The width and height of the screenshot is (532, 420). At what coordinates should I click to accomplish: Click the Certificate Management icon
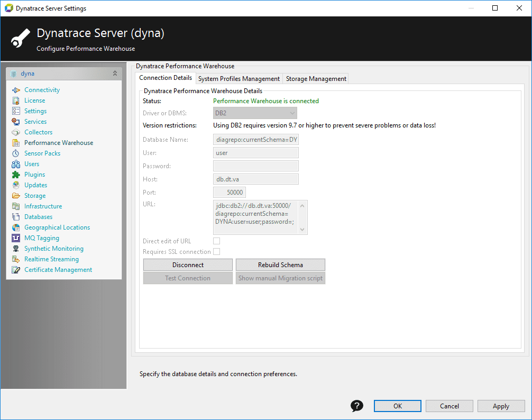click(x=16, y=270)
